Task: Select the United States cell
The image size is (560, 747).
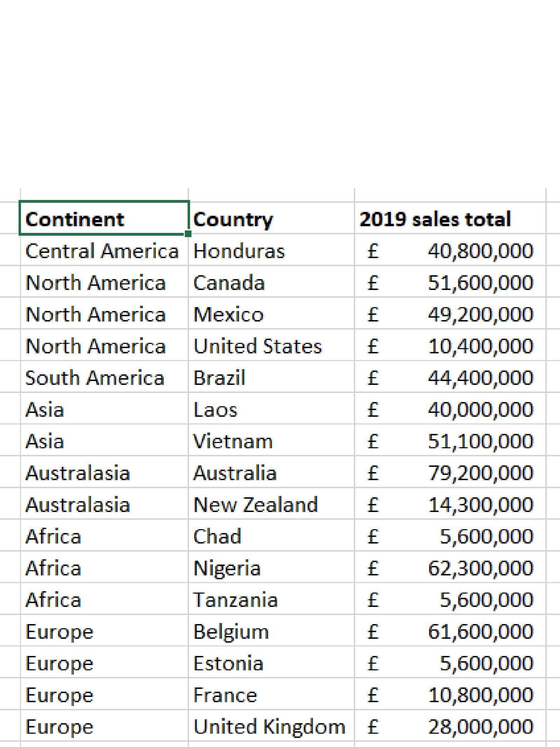Action: click(271, 346)
